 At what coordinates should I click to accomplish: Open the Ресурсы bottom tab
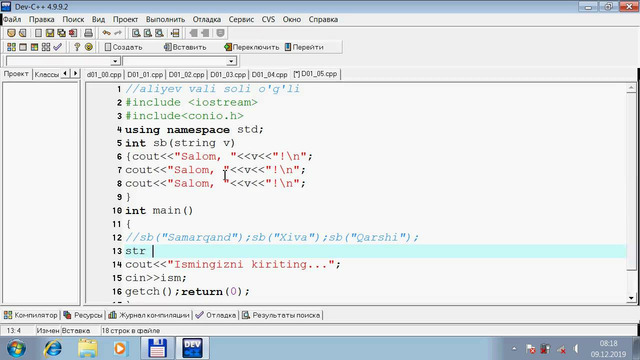pyautogui.click(x=83, y=315)
